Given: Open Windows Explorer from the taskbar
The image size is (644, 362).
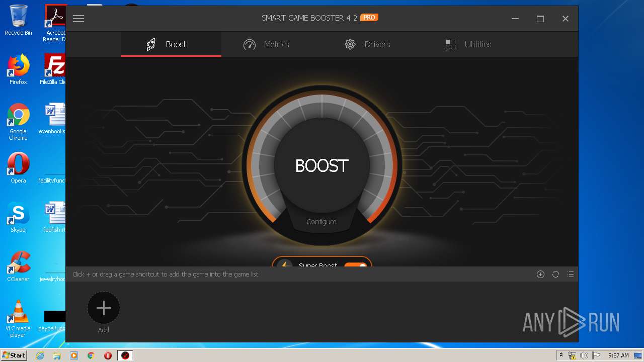Looking at the screenshot, I should pyautogui.click(x=57, y=355).
